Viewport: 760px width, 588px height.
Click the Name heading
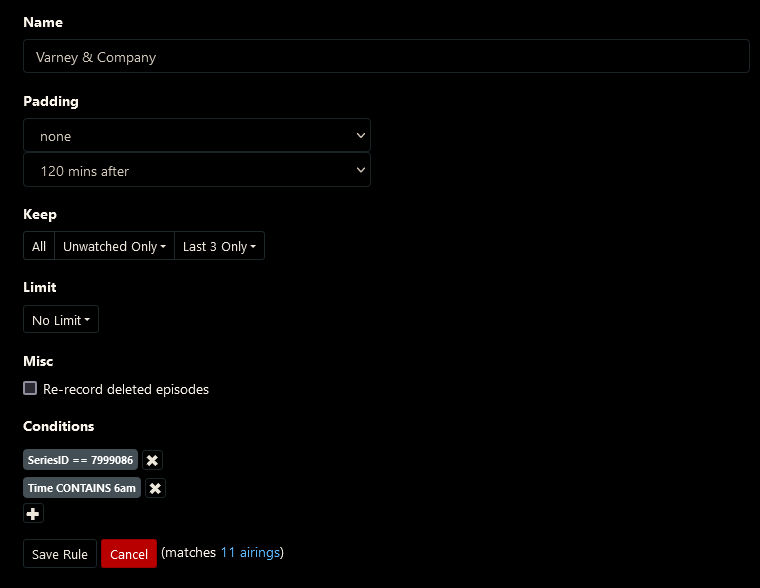click(x=43, y=22)
